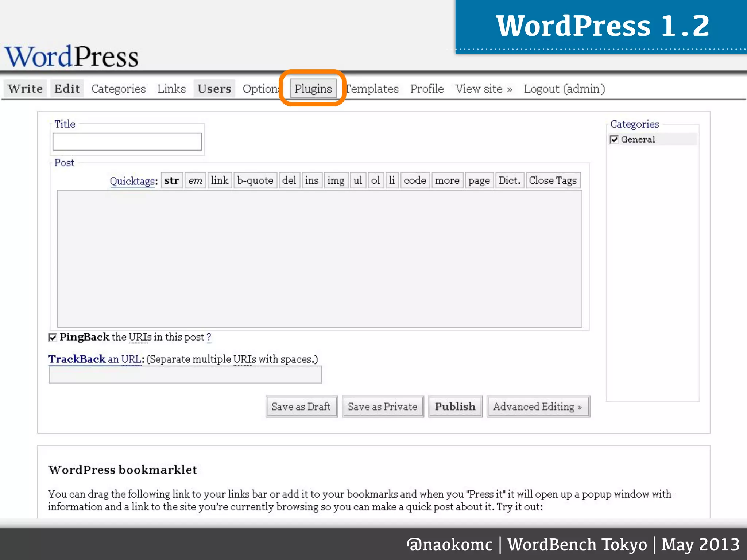The width and height of the screenshot is (747, 560).
Task: Focus the post Title input field
Action: click(x=127, y=141)
